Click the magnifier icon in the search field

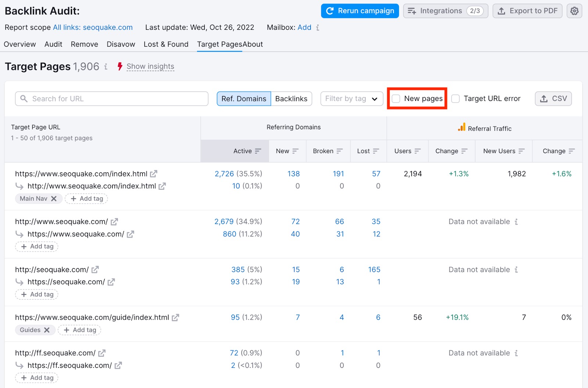24,98
